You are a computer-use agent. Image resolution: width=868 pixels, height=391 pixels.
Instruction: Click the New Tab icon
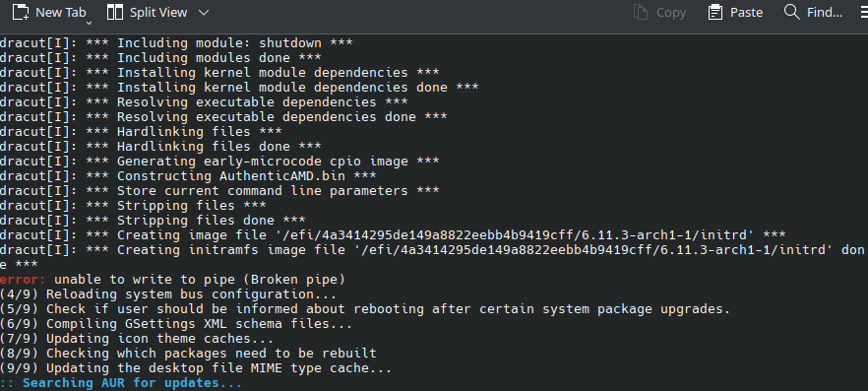click(x=21, y=12)
